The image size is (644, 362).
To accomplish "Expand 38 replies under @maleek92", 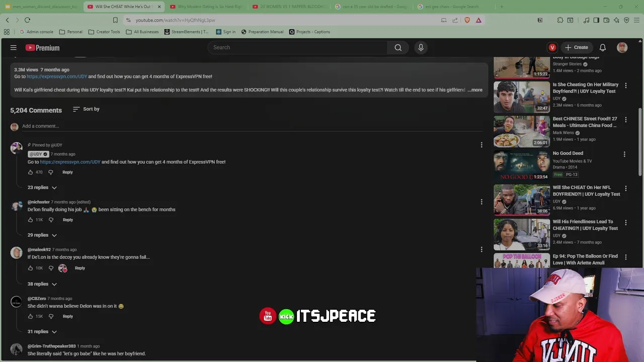I will point(42,284).
